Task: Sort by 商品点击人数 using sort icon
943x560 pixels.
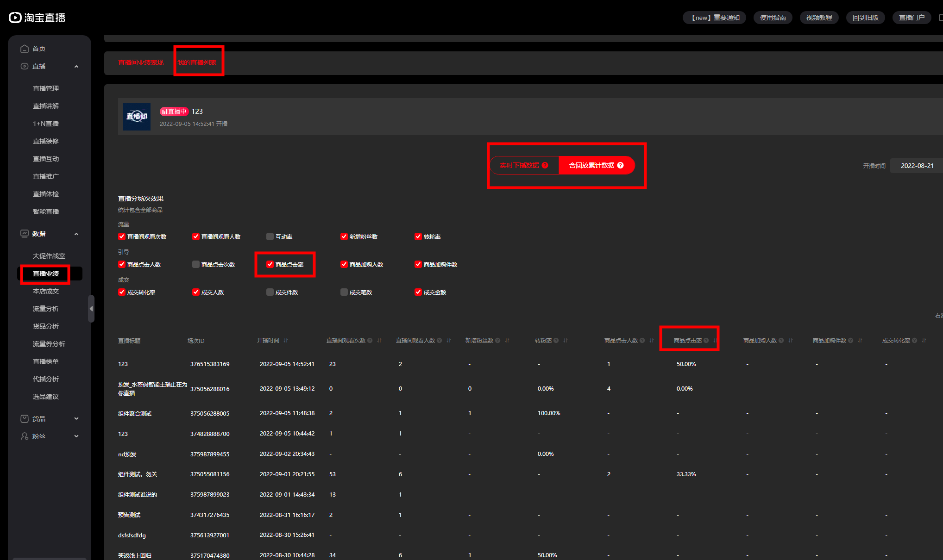Action: (652, 341)
